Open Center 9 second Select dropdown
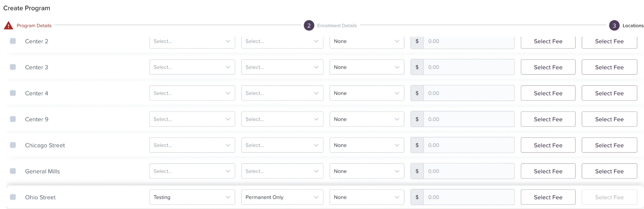The width and height of the screenshot is (644, 209). (x=282, y=119)
